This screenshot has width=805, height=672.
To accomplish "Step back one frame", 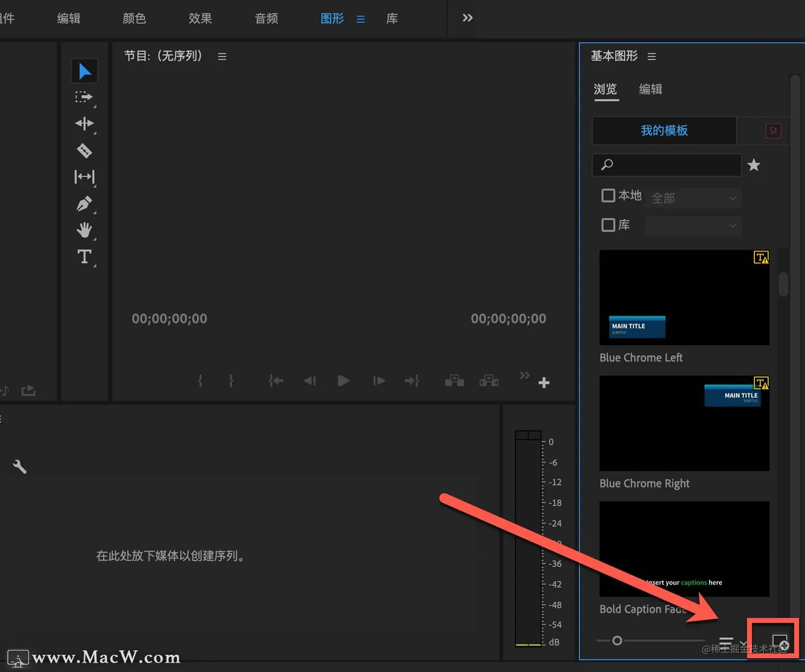I will point(309,380).
